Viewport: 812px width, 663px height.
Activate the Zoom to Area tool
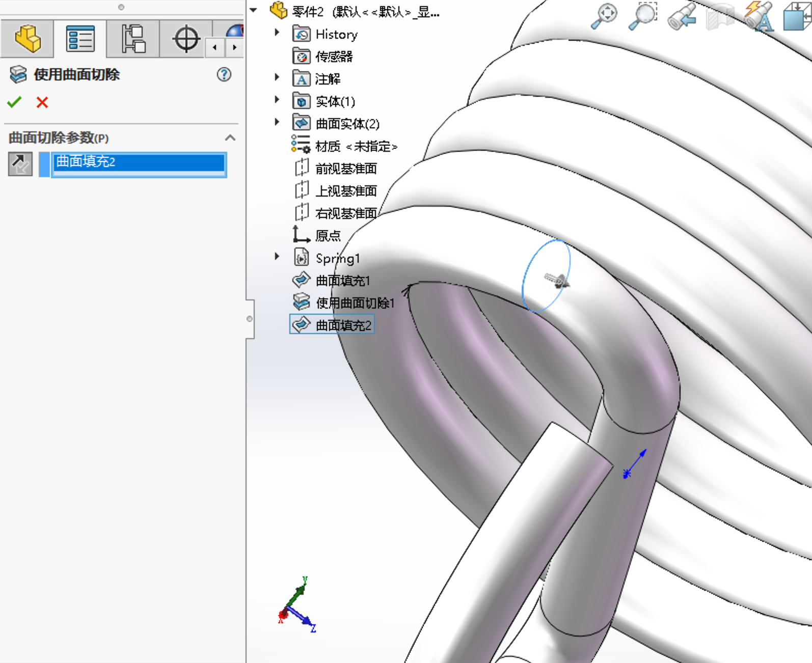(643, 16)
